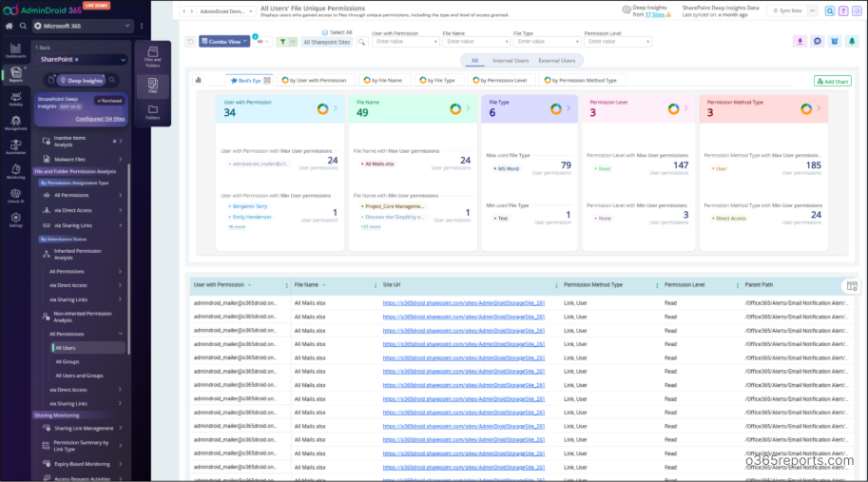Open Monitoring in left rail
This screenshot has height=482, width=868.
[15, 171]
